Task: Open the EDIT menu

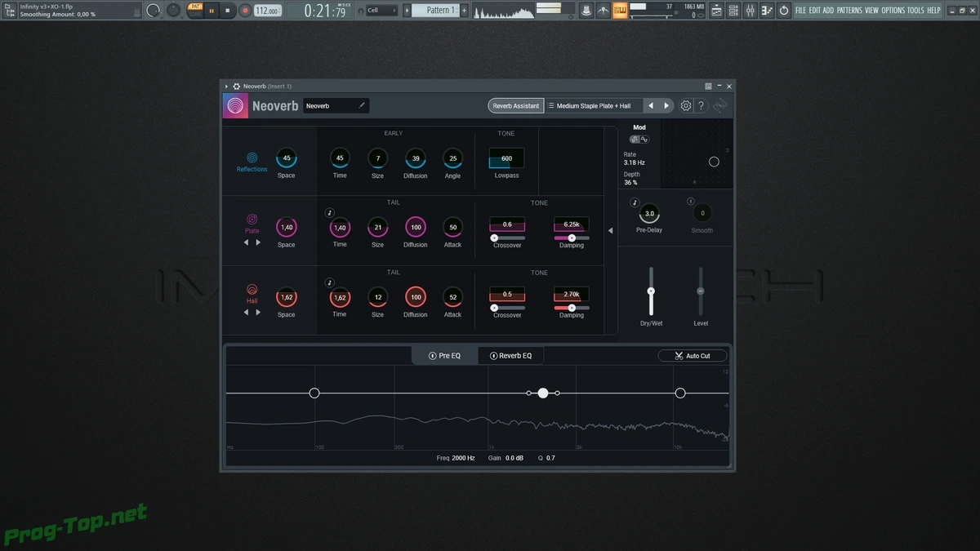Action: click(814, 11)
